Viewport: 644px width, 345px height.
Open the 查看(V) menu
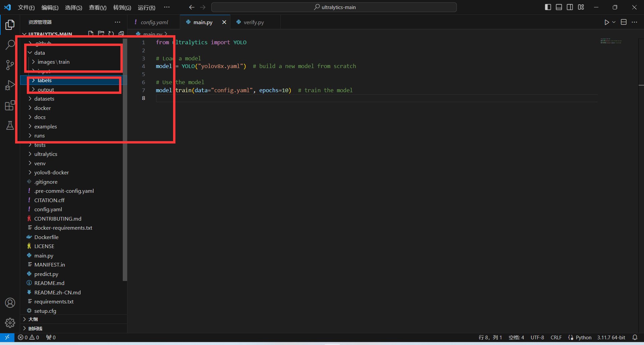98,7
